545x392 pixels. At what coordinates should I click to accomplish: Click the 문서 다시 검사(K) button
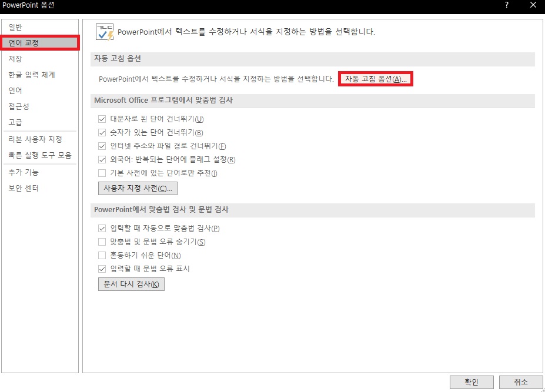(131, 284)
